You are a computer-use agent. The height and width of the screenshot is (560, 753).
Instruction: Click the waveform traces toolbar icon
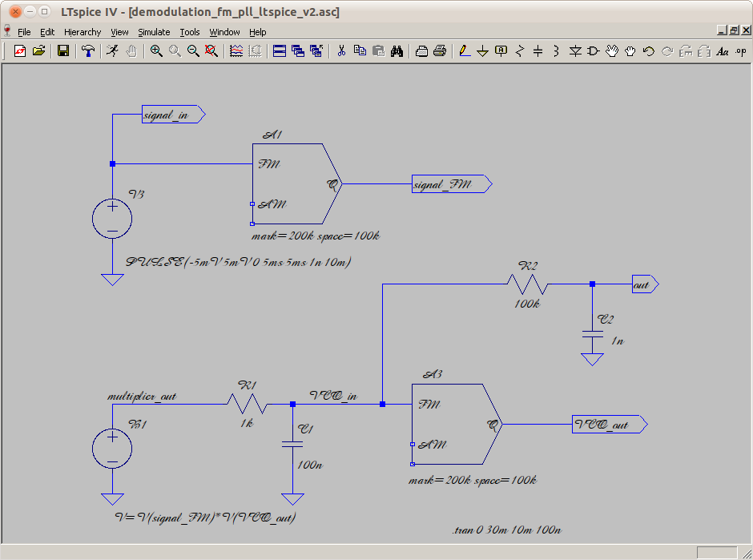pyautogui.click(x=236, y=51)
